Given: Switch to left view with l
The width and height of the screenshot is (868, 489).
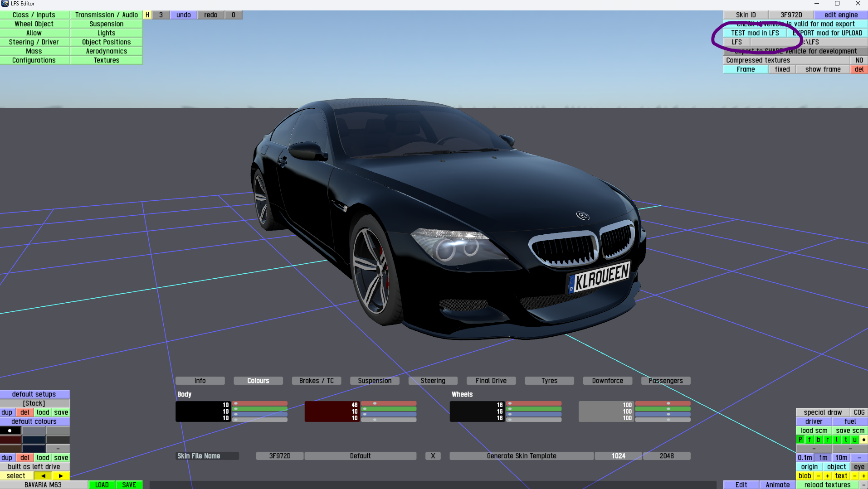Looking at the screenshot, I should point(837,440).
